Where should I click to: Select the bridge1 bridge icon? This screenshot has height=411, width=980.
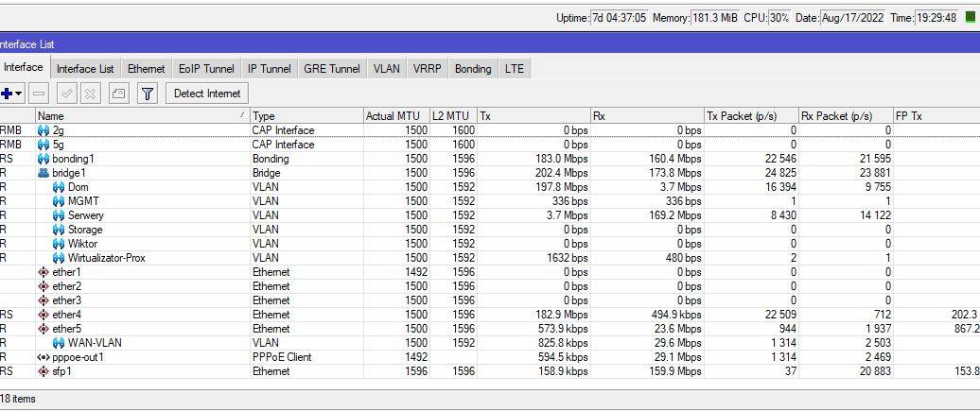click(x=44, y=173)
